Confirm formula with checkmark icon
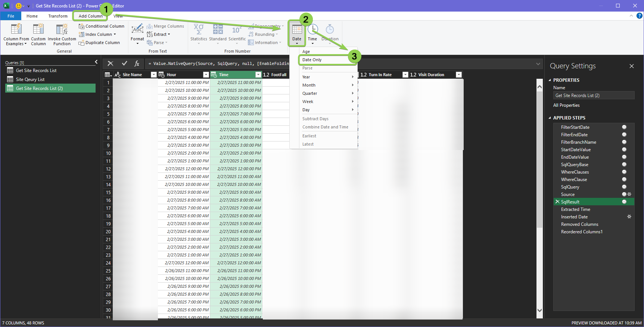 pyautogui.click(x=124, y=63)
